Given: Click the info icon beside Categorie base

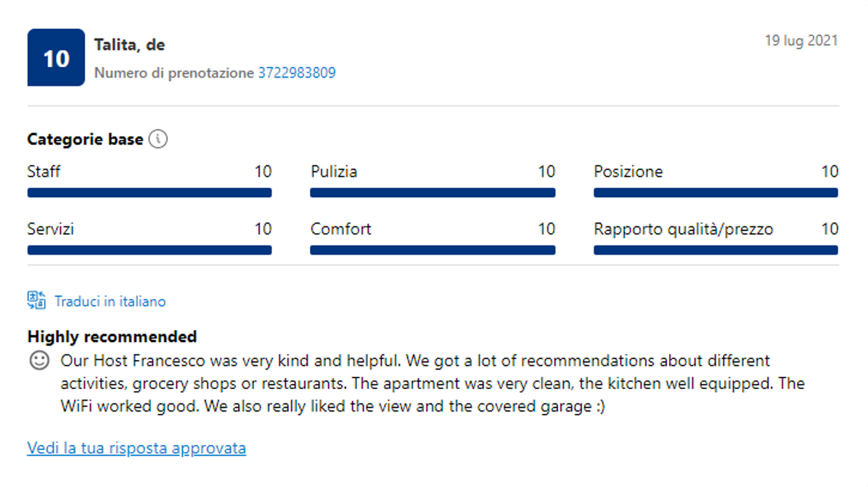Looking at the screenshot, I should coord(158,139).
